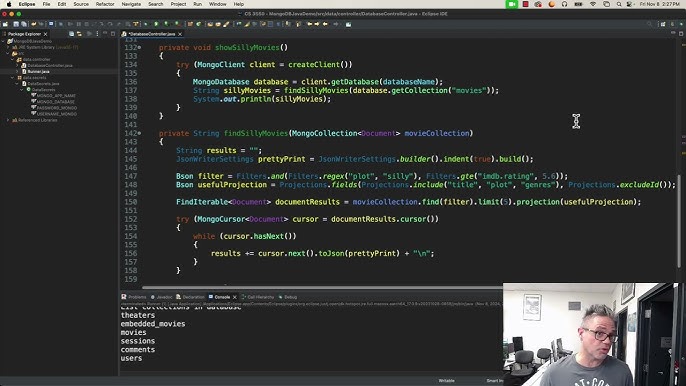Open Package Explorer view menu dots
The height and width of the screenshot is (386, 686).
[97, 34]
